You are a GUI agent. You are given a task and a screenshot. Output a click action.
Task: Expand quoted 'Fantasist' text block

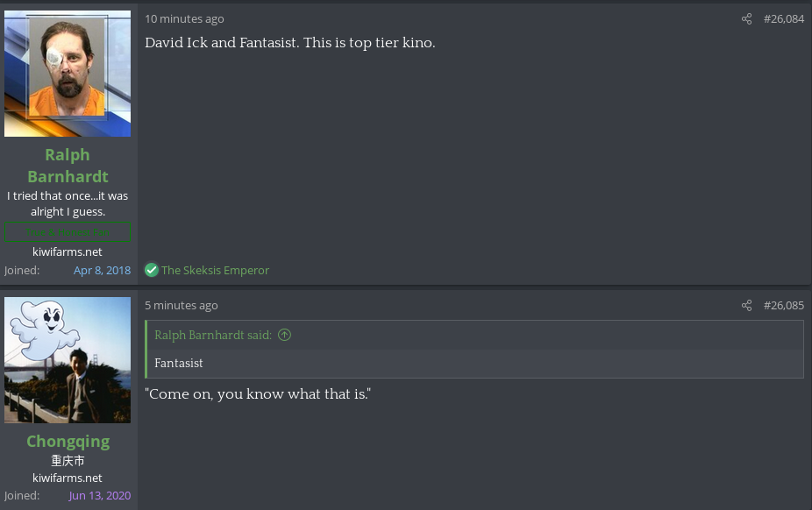click(475, 363)
